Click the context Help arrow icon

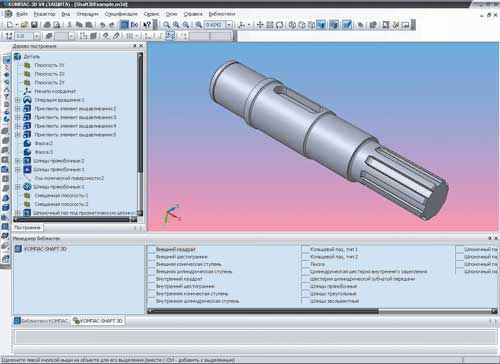(x=147, y=25)
